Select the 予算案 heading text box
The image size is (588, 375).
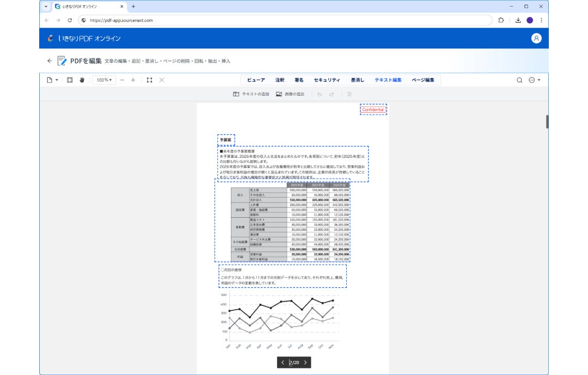[226, 140]
